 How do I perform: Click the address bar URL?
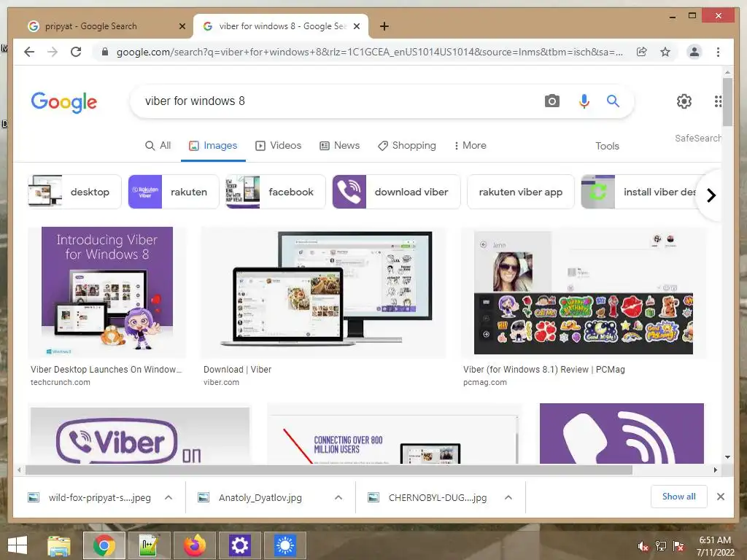pyautogui.click(x=370, y=52)
